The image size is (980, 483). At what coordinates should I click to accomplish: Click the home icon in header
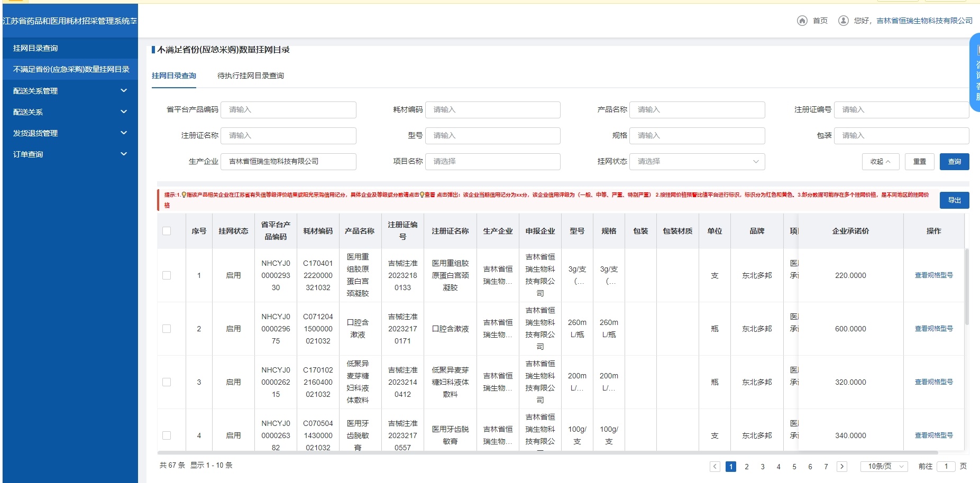click(x=802, y=21)
